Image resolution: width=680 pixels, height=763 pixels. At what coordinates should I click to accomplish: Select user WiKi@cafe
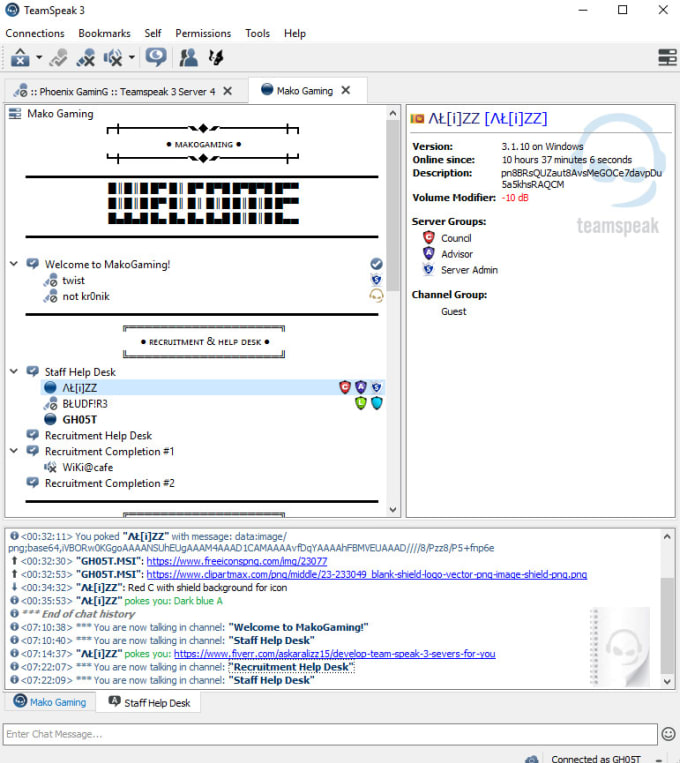(x=88, y=467)
